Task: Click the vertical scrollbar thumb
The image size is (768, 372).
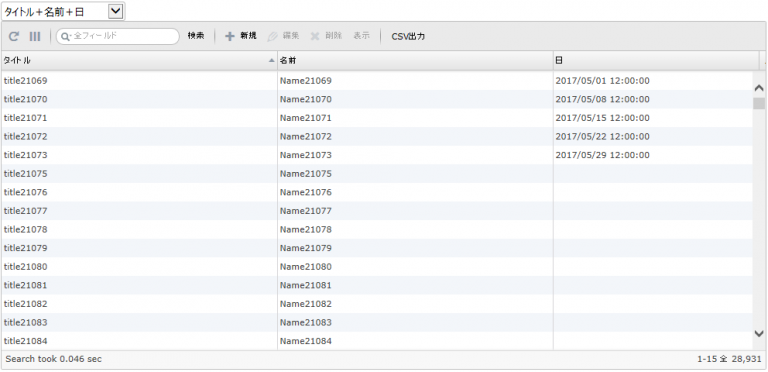Action: tap(759, 103)
